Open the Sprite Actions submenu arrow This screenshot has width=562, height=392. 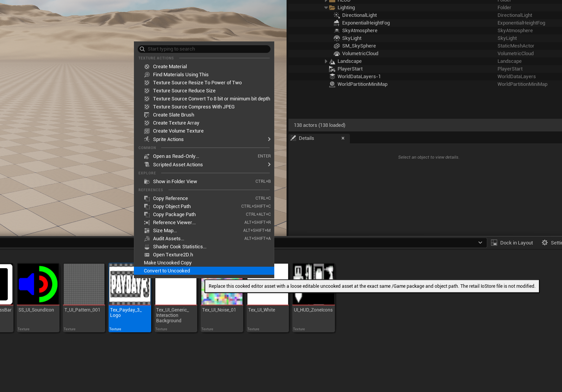point(269,139)
